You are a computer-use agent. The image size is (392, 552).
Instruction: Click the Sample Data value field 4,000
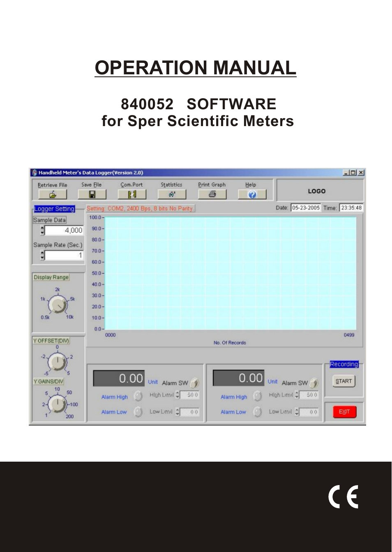pyautogui.click(x=64, y=230)
